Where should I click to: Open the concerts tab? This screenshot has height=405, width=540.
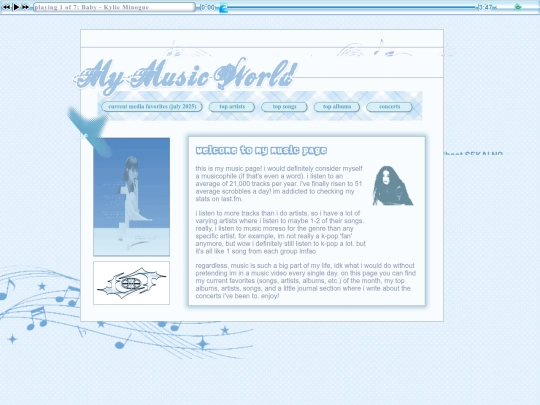[x=389, y=107]
